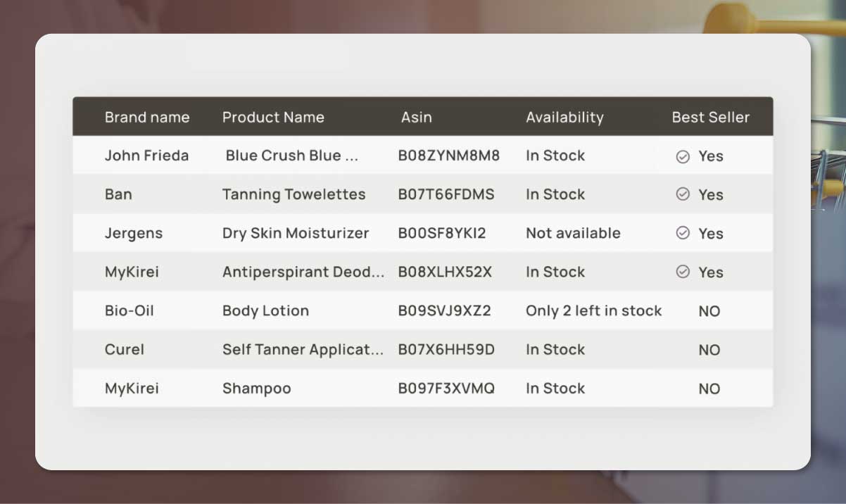Click the Dry Skin Moisturizer product
The width and height of the screenshot is (846, 504).
point(296,233)
